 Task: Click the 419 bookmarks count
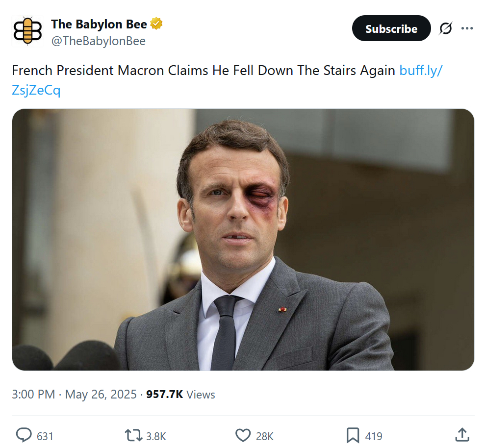pyautogui.click(x=374, y=436)
